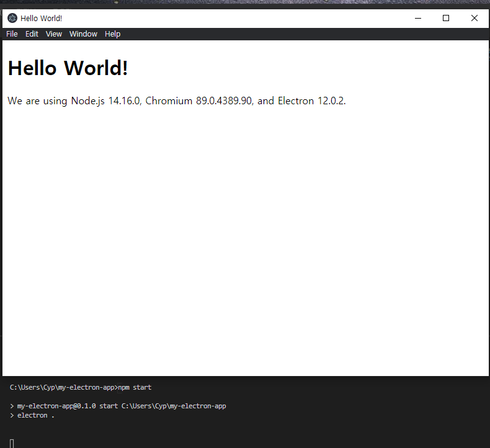
Task: Close the Hello World window
Action: pyautogui.click(x=474, y=18)
